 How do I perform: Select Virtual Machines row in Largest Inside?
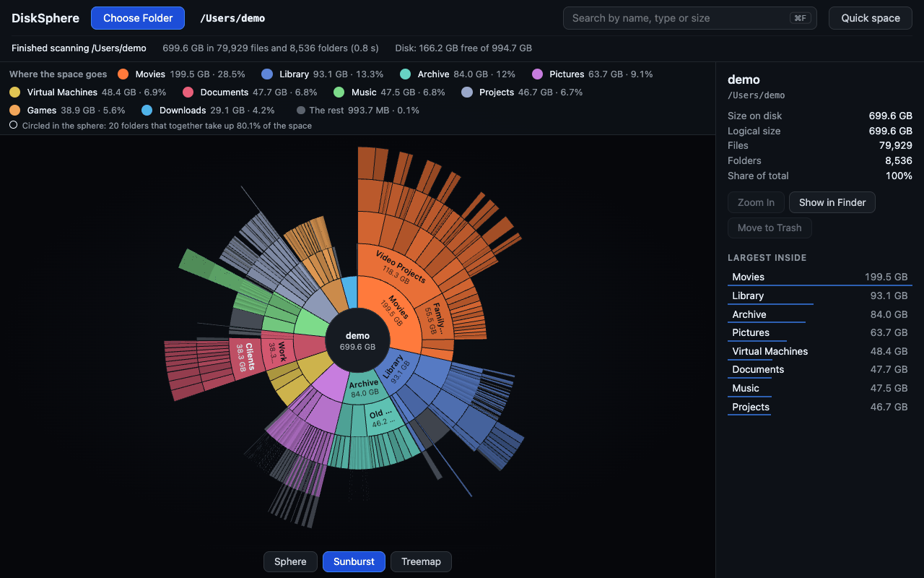[x=820, y=351]
